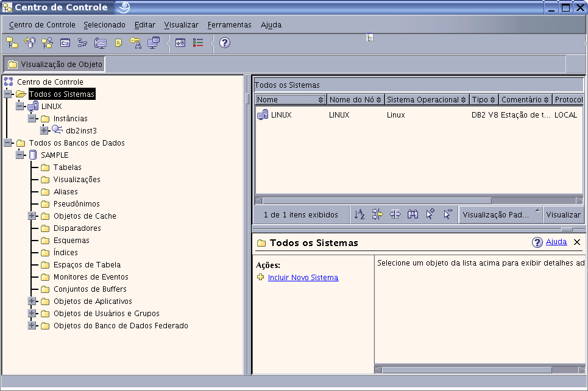Click the help icon beside the Ajuda link
Viewport: 588px width, 391px height.
pyautogui.click(x=537, y=242)
